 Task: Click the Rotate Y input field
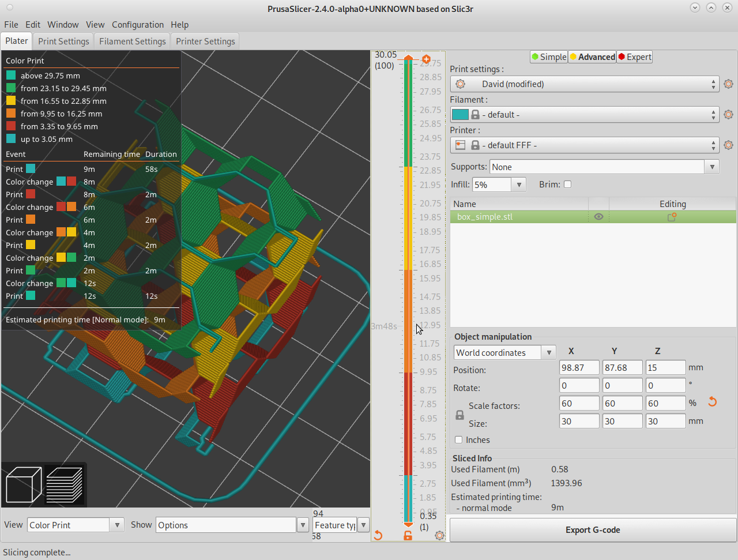(623, 385)
